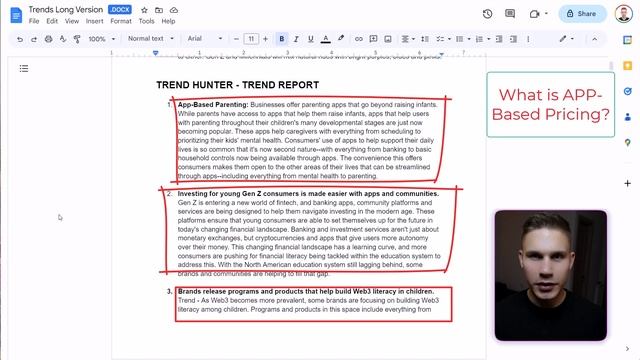Click the TREND HUNTER - TREND REPORT heading
Image resolution: width=640 pixels, height=360 pixels.
pyautogui.click(x=238, y=85)
